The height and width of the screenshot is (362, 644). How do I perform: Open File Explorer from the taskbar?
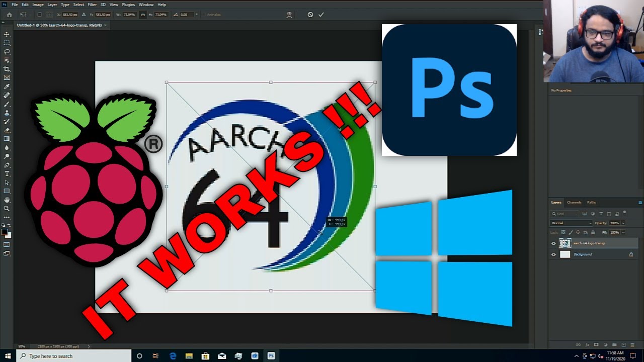pyautogui.click(x=189, y=356)
